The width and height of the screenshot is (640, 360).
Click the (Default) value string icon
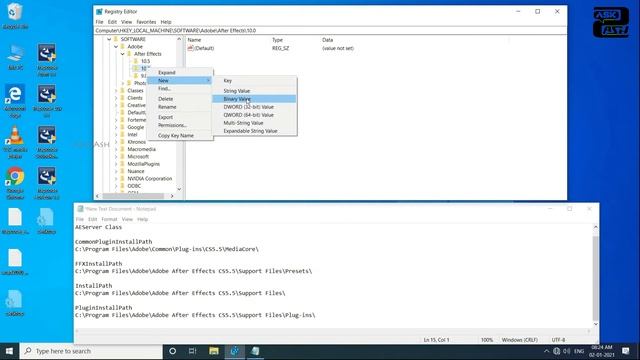tap(190, 48)
